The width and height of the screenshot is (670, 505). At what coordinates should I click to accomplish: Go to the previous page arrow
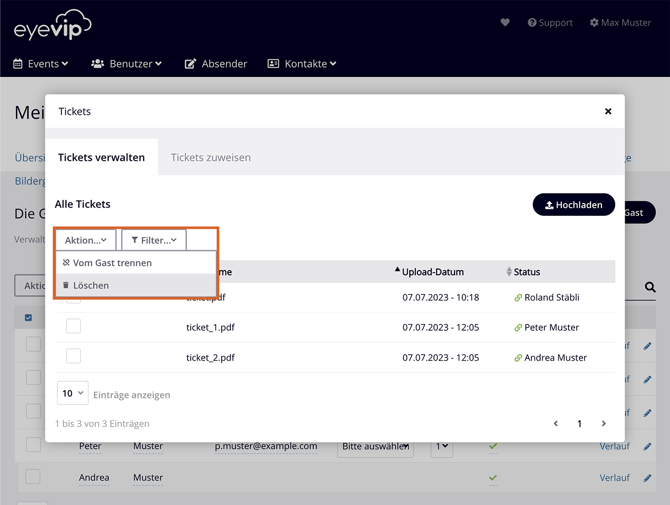click(x=555, y=423)
